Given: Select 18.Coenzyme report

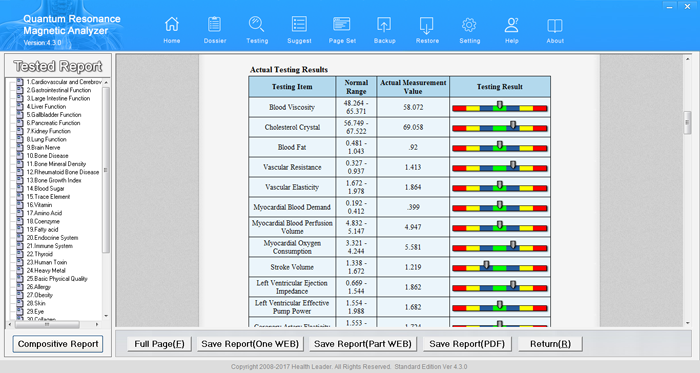Looking at the screenshot, I should click(x=43, y=221).
